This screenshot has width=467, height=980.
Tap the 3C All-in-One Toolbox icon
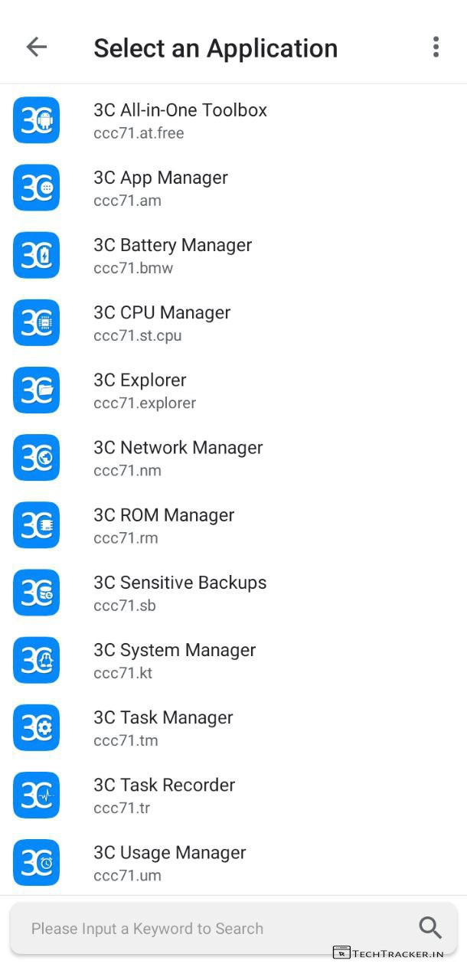pyautogui.click(x=36, y=120)
